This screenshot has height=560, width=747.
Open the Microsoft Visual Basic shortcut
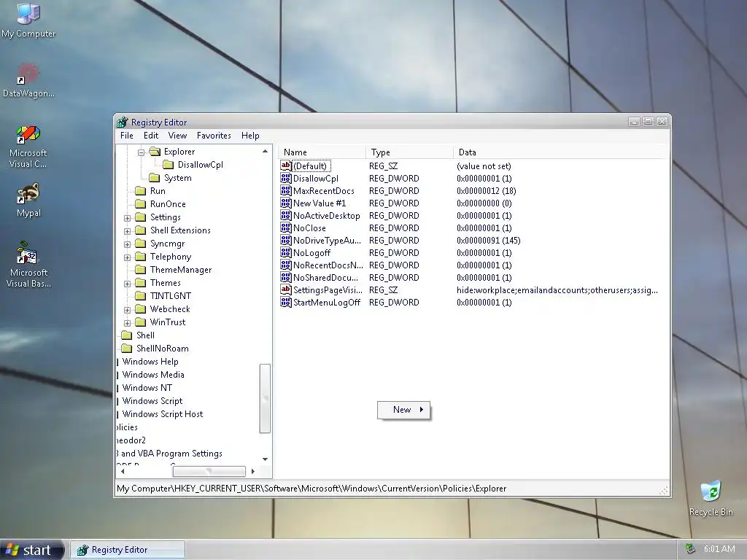pyautogui.click(x=28, y=264)
